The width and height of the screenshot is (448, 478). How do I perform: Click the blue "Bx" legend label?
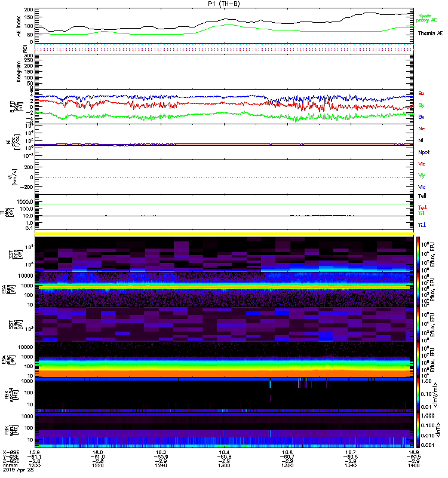pos(421,117)
